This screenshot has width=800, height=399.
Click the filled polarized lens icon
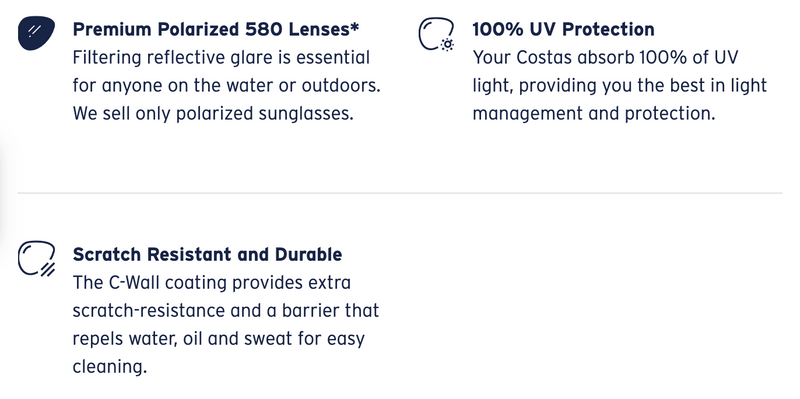tap(36, 33)
